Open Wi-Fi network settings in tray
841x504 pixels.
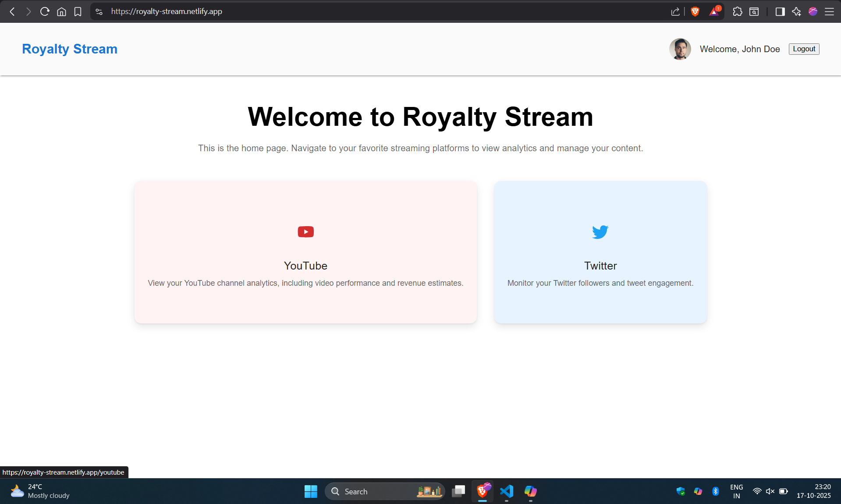tap(757, 491)
